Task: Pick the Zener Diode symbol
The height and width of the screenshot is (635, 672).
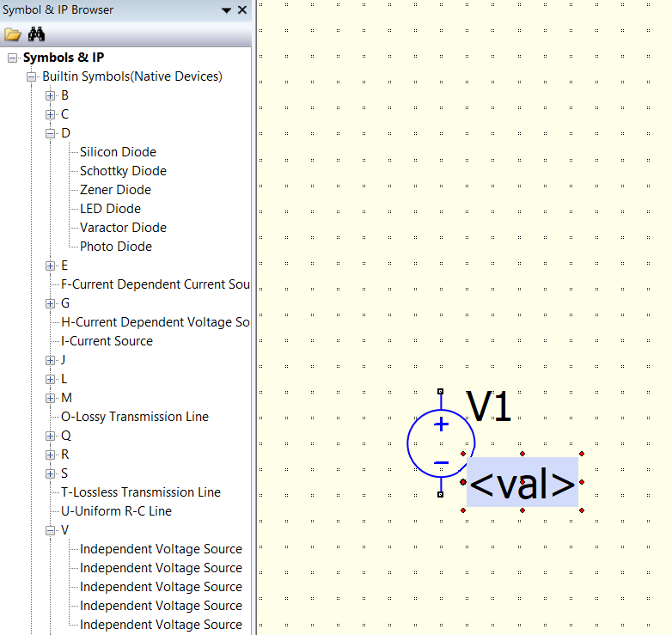Action: [x=115, y=190]
